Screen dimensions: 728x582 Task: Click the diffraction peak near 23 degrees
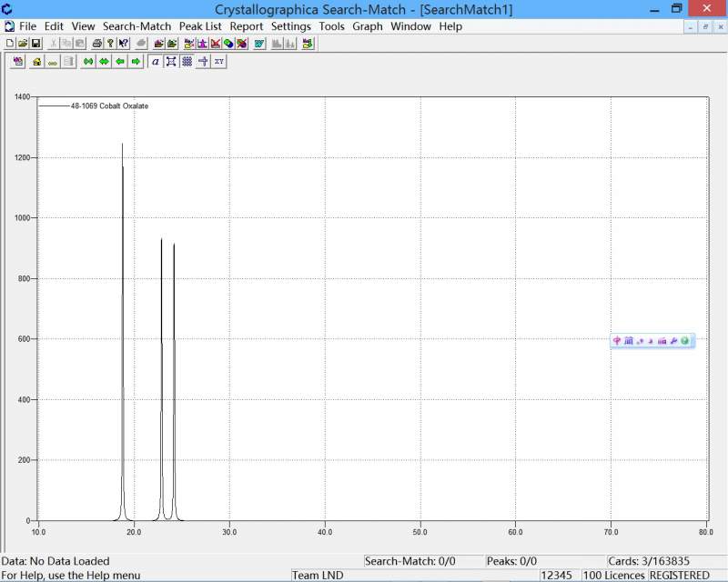(x=162, y=381)
